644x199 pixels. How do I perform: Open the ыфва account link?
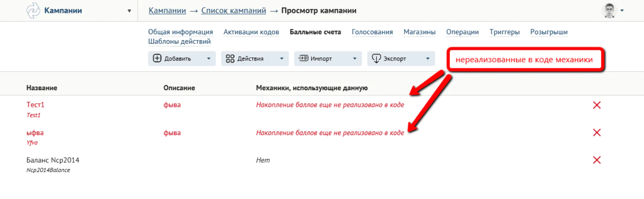tap(35, 133)
